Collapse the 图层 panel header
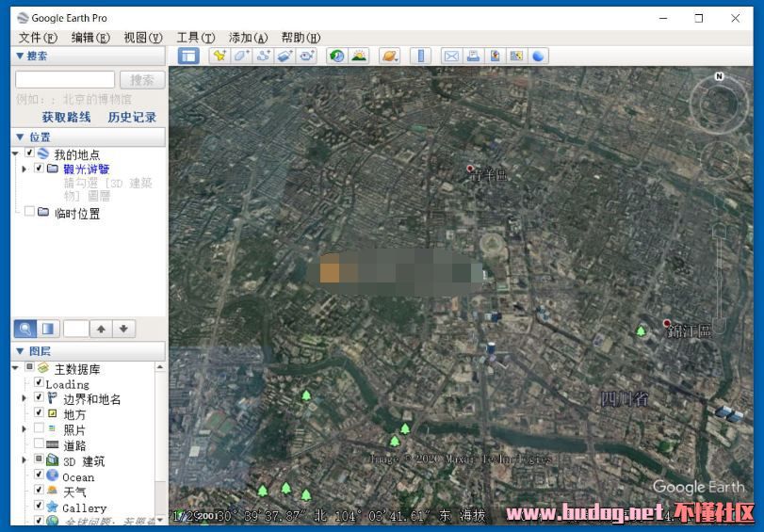Screen dimensions: 764x532 89,351
